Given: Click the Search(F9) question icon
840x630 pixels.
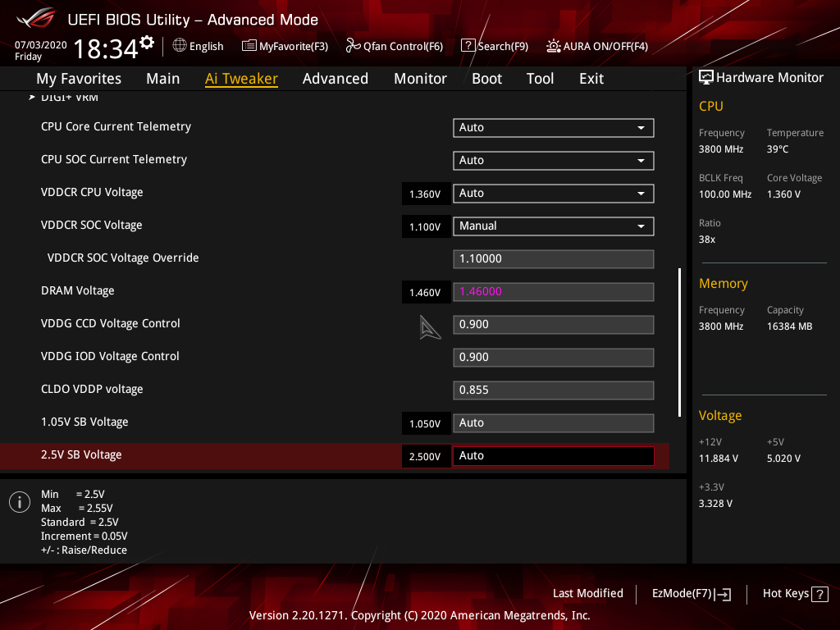Looking at the screenshot, I should click(x=468, y=46).
